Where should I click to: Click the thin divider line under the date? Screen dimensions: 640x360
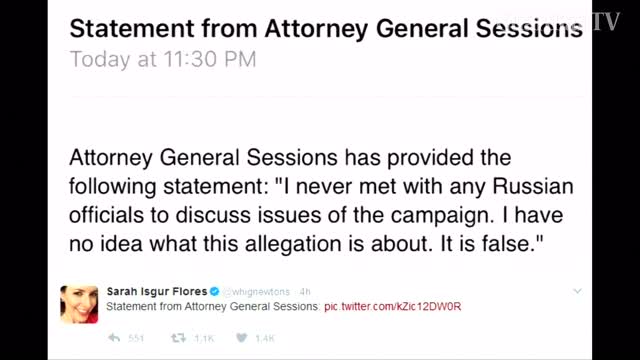coord(329,97)
